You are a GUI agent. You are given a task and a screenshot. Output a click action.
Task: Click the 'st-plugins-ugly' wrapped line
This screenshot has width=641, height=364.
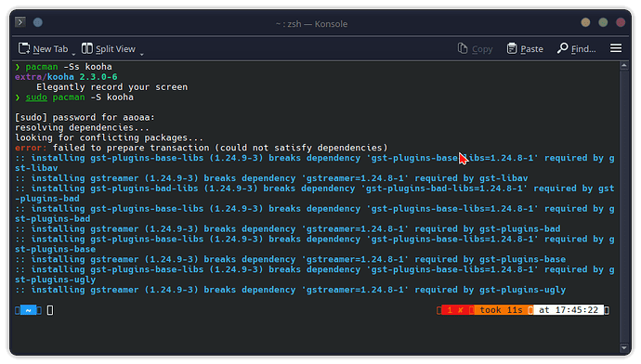pos(55,279)
